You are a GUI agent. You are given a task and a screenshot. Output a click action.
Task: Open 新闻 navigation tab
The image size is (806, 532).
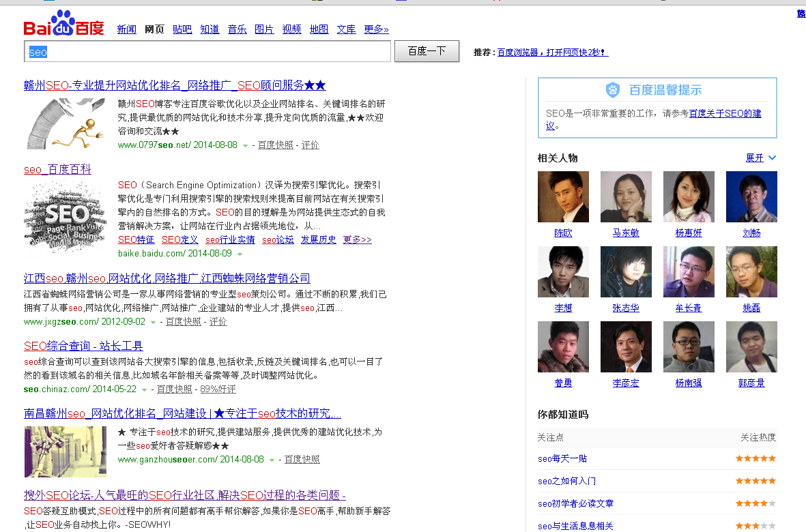pyautogui.click(x=126, y=29)
